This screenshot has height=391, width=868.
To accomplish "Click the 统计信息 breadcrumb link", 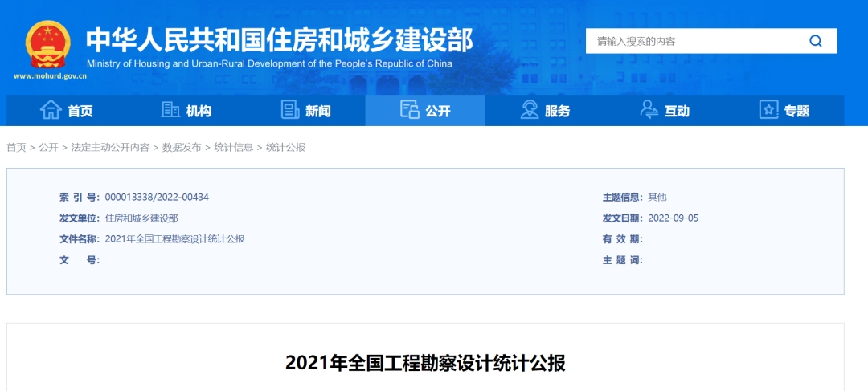I will [234, 148].
